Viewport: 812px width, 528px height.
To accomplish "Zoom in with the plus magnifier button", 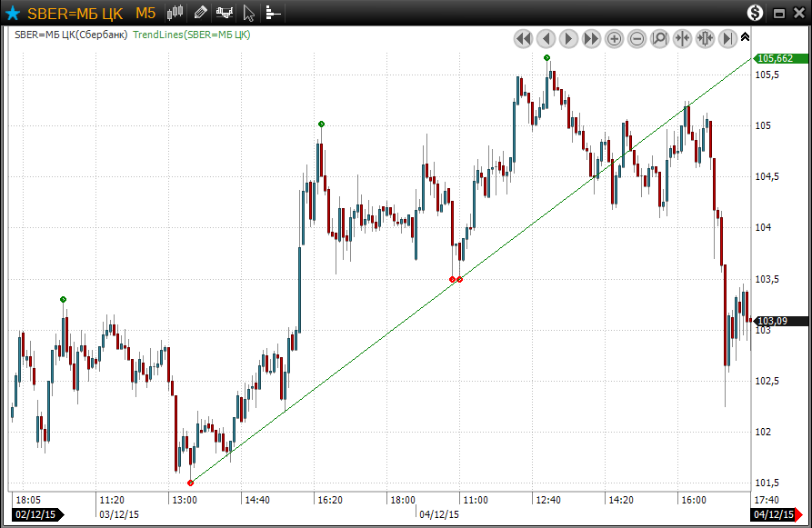I will click(x=614, y=38).
